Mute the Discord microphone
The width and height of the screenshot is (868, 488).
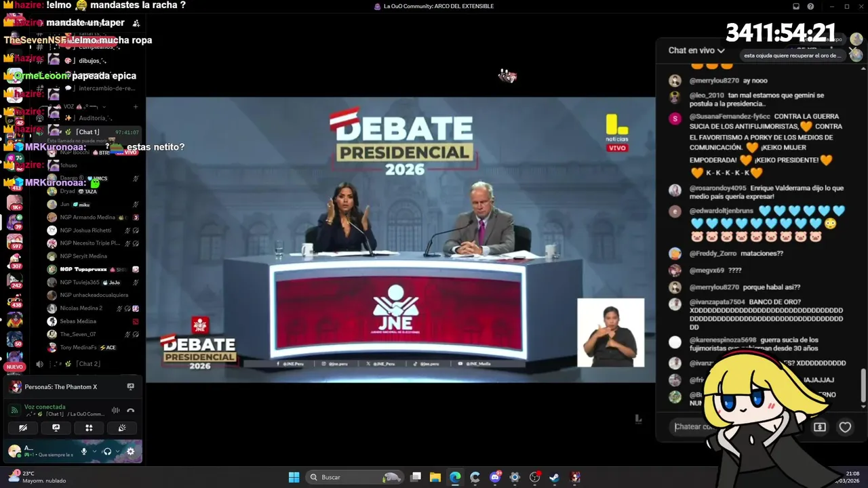(x=84, y=451)
